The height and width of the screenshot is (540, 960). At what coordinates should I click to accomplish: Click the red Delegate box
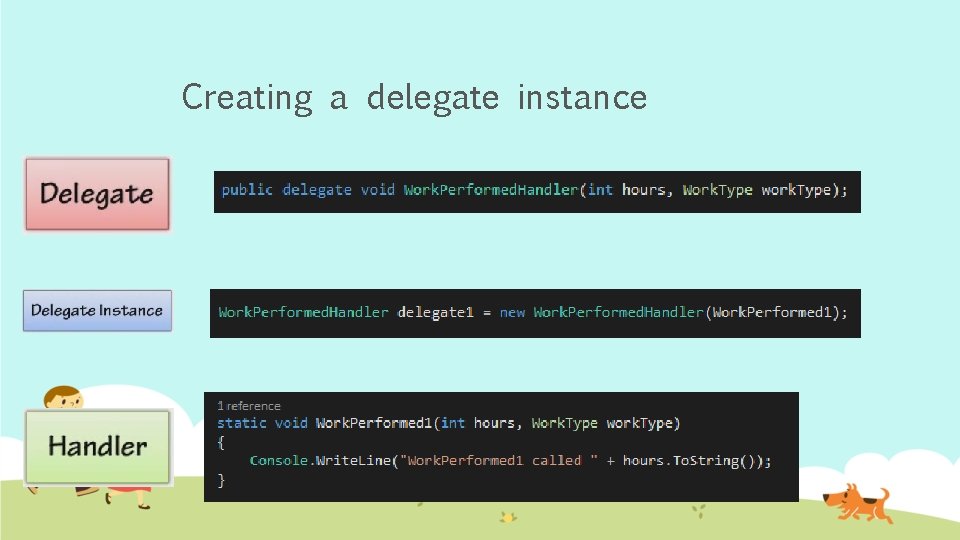[97, 194]
